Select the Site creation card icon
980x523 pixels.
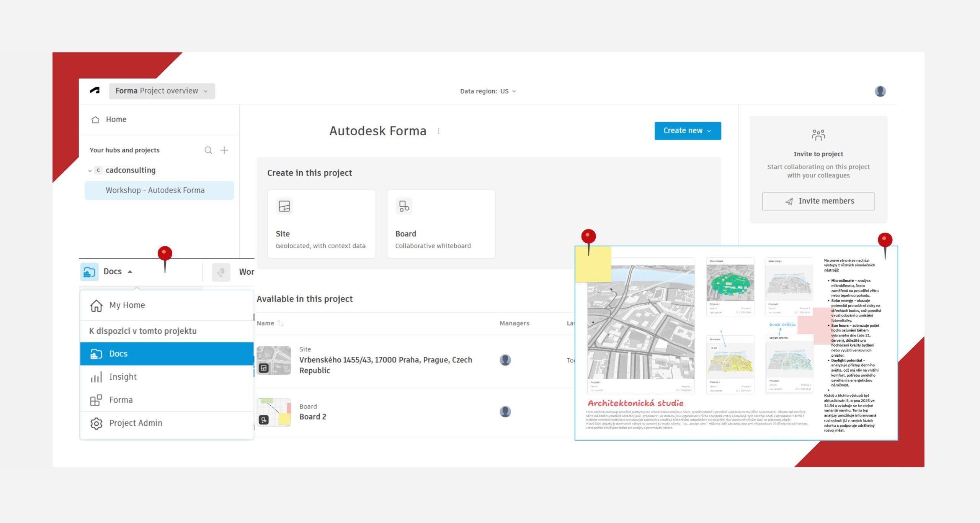click(284, 206)
